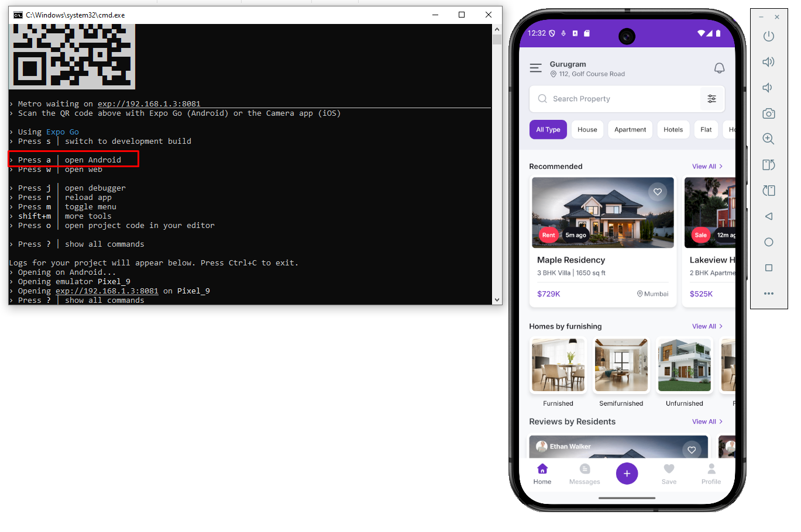801x532 pixels.
Task: Switch to the Messages tab
Action: tap(585, 474)
